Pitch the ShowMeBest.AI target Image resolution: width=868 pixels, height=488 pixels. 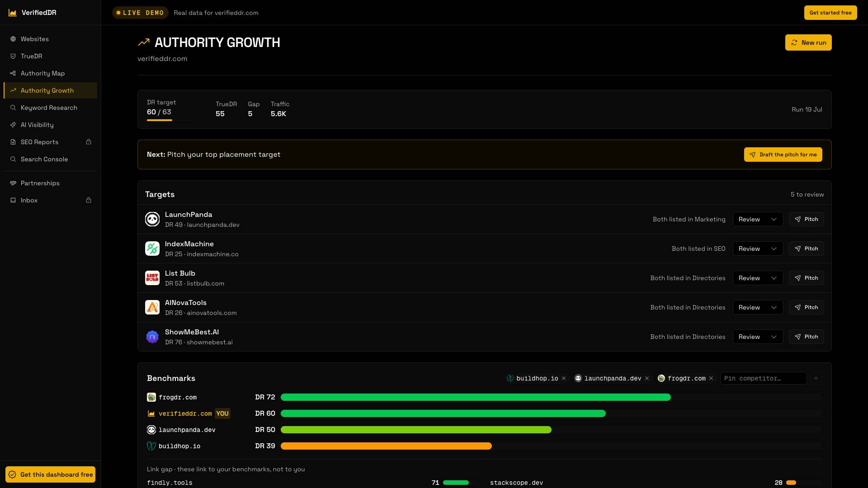(807, 337)
